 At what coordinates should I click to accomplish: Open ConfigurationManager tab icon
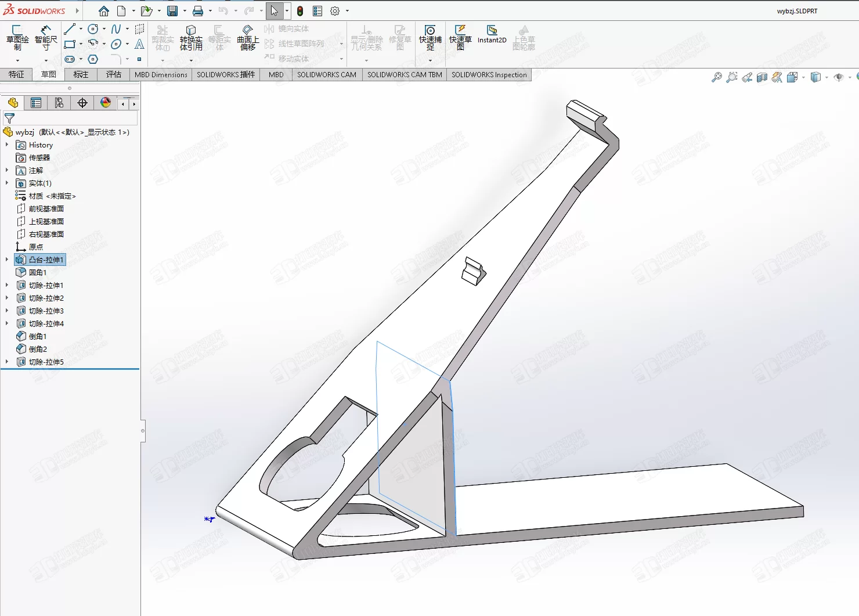tap(59, 103)
